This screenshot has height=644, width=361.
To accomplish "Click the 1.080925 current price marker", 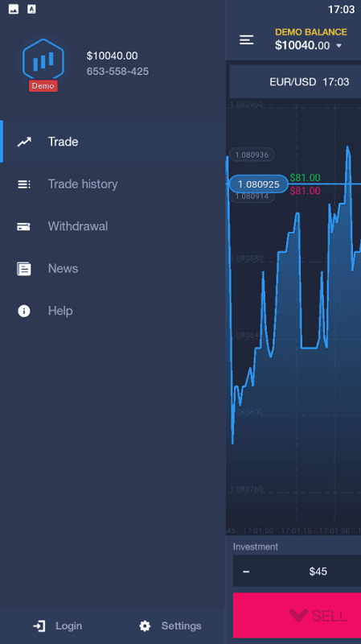I will 258,184.
